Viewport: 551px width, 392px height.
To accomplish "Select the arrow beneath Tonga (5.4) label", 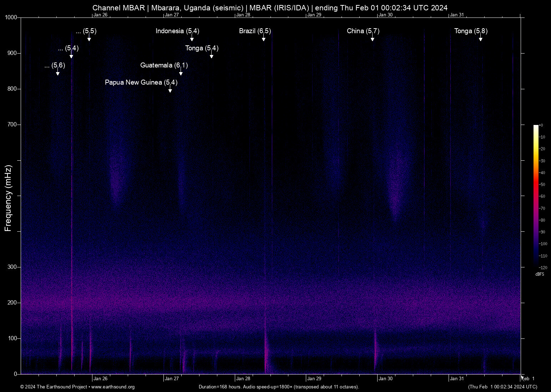I will pos(211,56).
